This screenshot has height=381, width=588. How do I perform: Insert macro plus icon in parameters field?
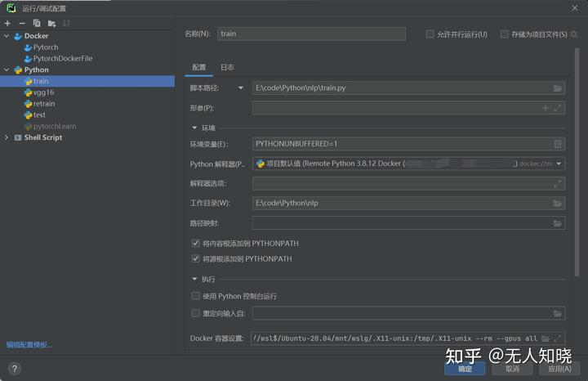click(546, 108)
